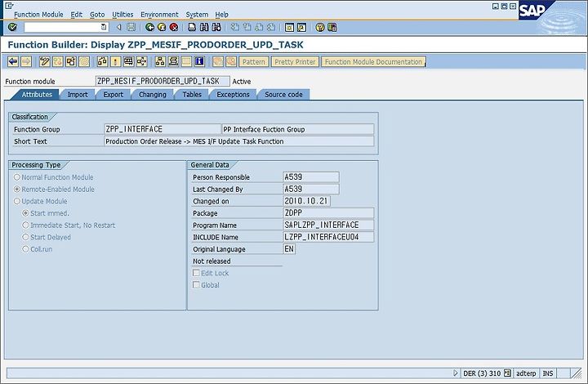Select Start Delayed radio button
This screenshot has height=384, width=588.
pos(25,237)
